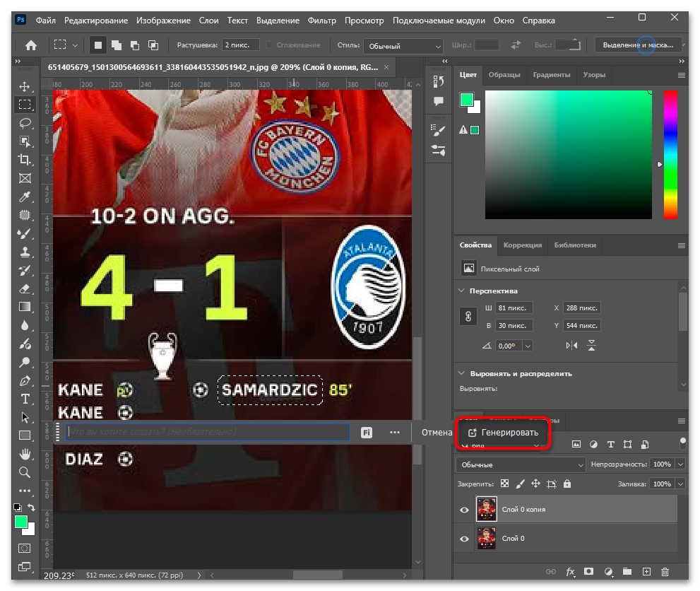This screenshot has width=700, height=591.
Task: Open the Стиль dropdown set to Обычный
Action: (x=403, y=46)
